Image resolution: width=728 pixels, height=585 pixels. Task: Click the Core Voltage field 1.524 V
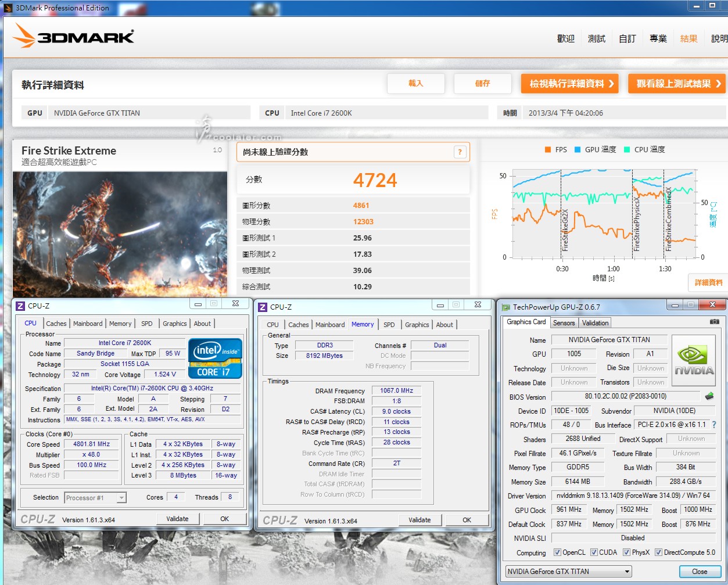(x=165, y=374)
